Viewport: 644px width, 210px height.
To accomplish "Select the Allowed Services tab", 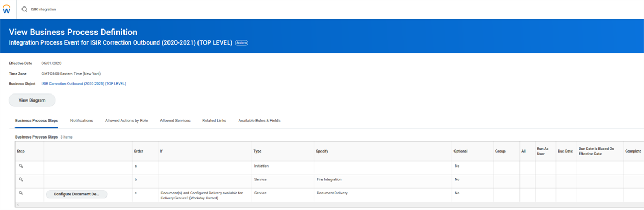I will [x=175, y=120].
